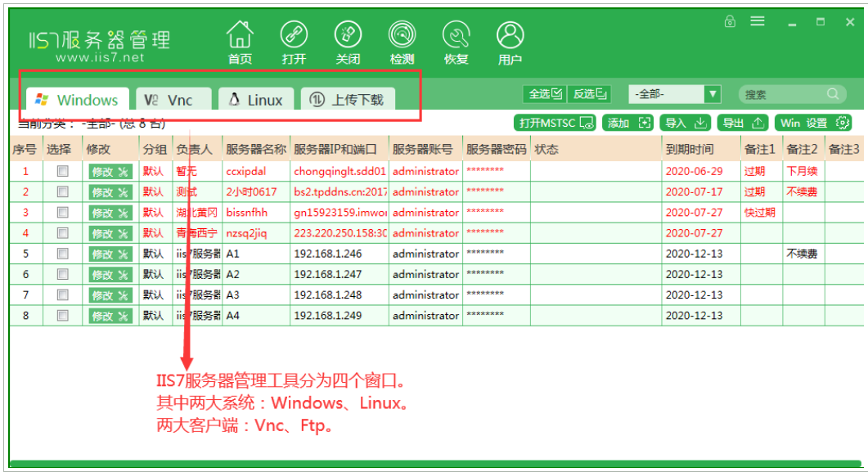Click the search magnifier icon
The height and width of the screenshot is (472, 868).
833,94
